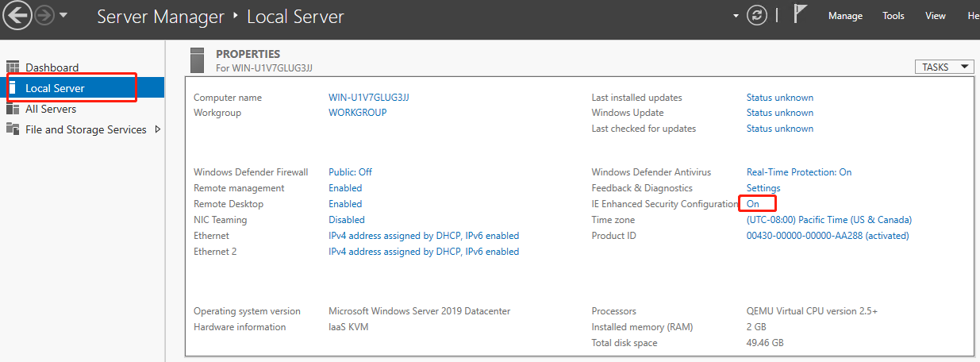The height and width of the screenshot is (362, 980).
Task: Click NIC Teaming Disabled link
Action: pos(347,220)
